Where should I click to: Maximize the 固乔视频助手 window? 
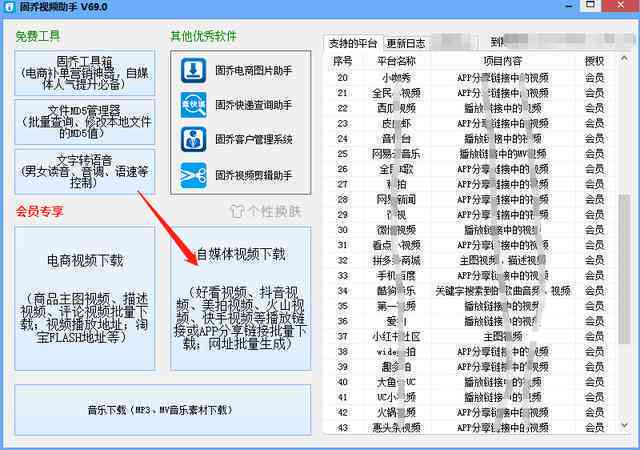[x=590, y=5]
